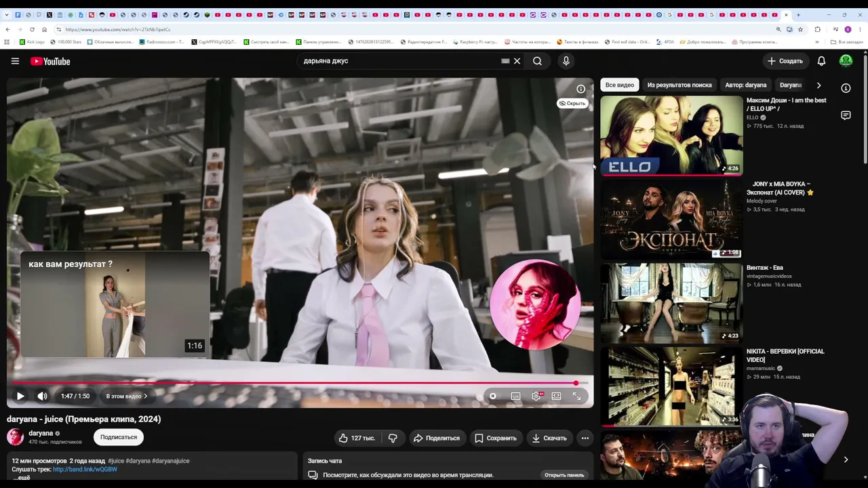
Task: Start voice search with the microphone
Action: [566, 61]
